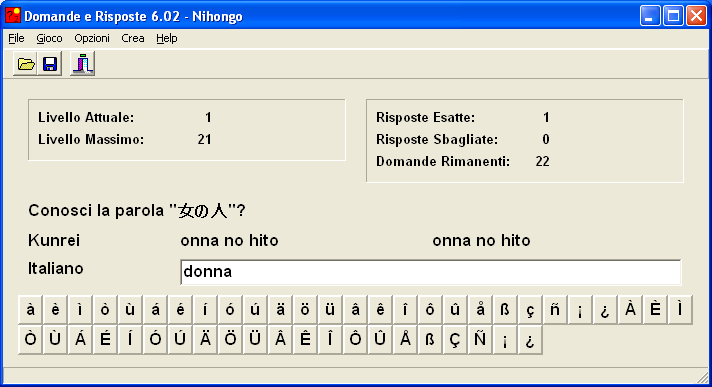Click the question text 'Conosci la parola'
Screen dimensions: 712x387
[96, 211]
